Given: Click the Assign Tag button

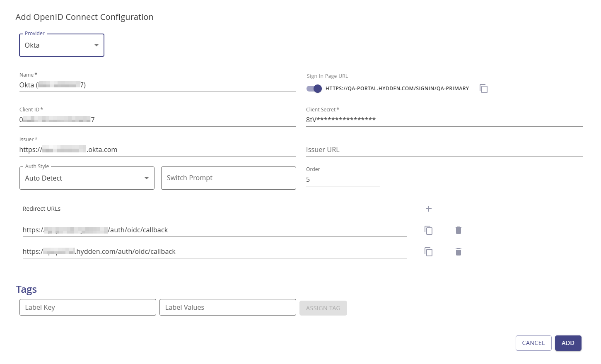Looking at the screenshot, I should [x=323, y=308].
